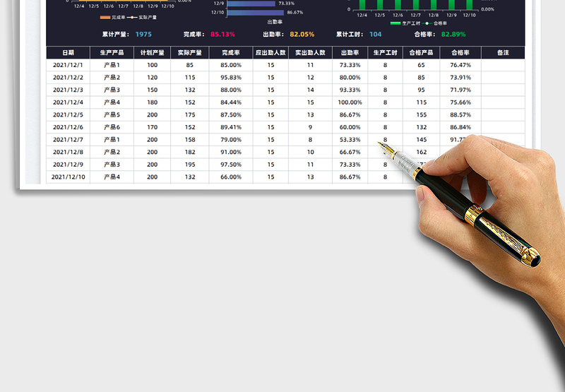Click the green 生产工时 legend marker

(395, 23)
